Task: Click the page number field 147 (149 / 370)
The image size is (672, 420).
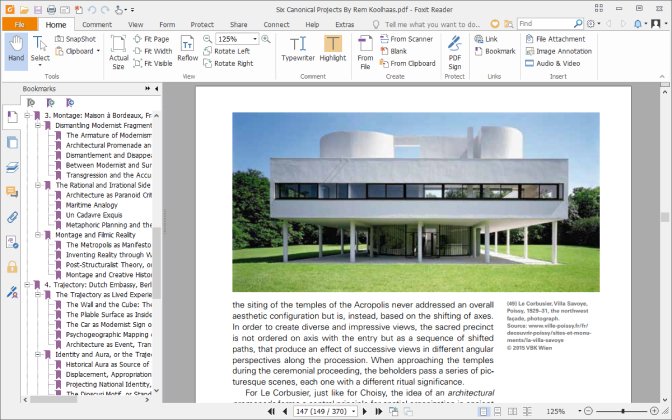Action: (321, 411)
